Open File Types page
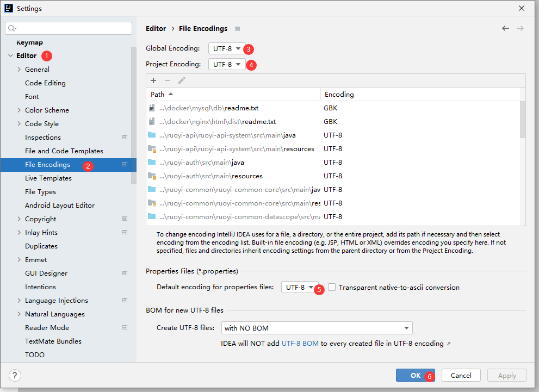Viewport: 539px width, 392px height. [40, 192]
